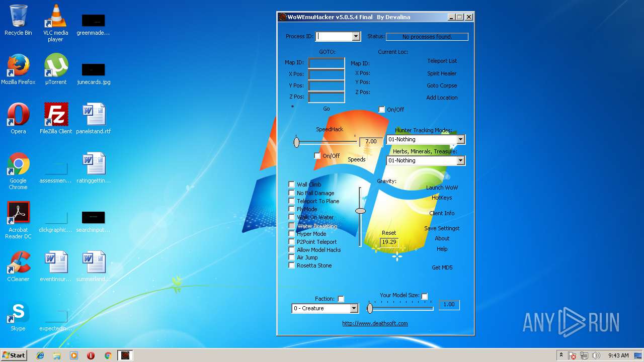Open the µTorrent desktop shortcut

coord(55,69)
